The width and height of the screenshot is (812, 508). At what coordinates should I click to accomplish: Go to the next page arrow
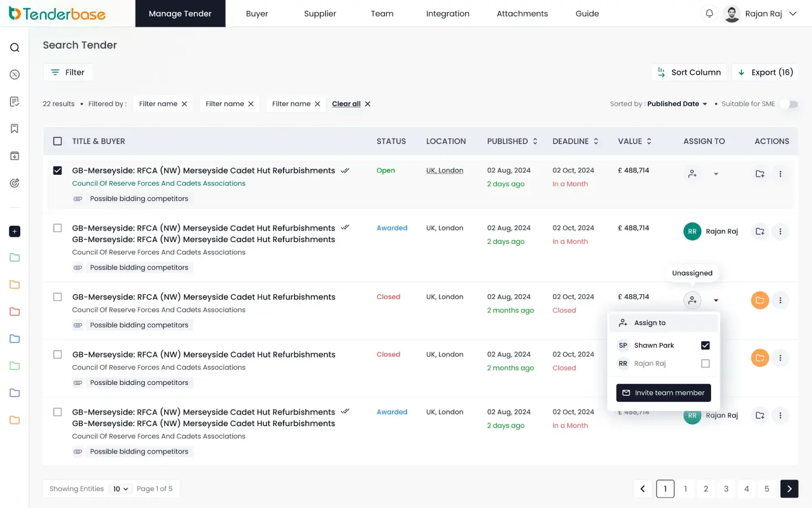(789, 489)
